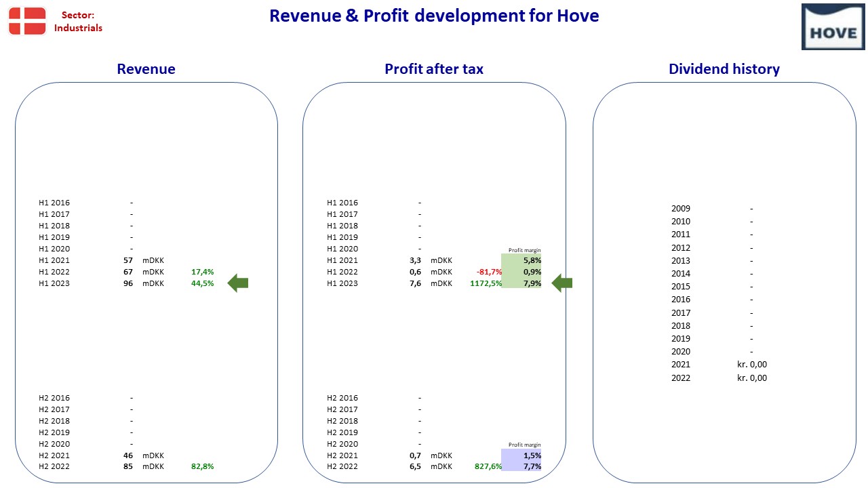Click the H1 2023 profit value 7,6

(x=416, y=283)
